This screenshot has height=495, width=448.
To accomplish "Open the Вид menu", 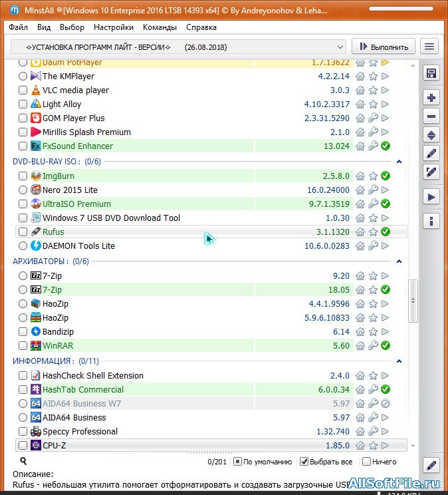I will pyautogui.click(x=44, y=27).
